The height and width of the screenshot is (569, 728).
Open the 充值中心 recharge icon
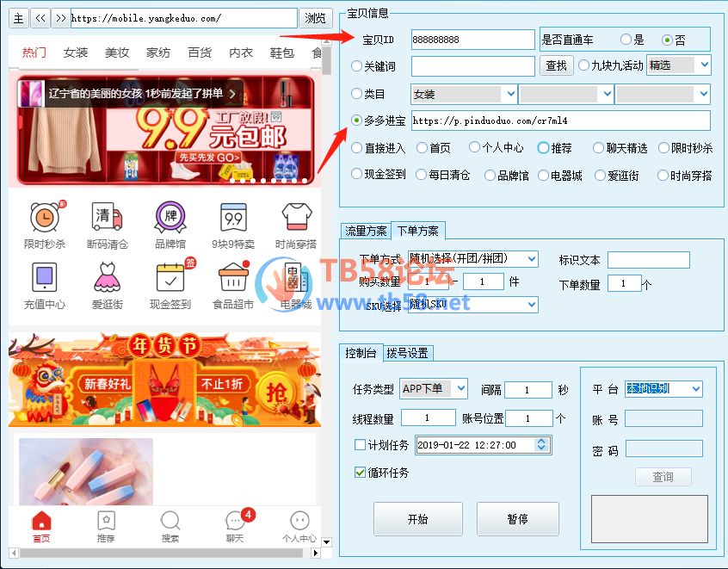click(45, 277)
